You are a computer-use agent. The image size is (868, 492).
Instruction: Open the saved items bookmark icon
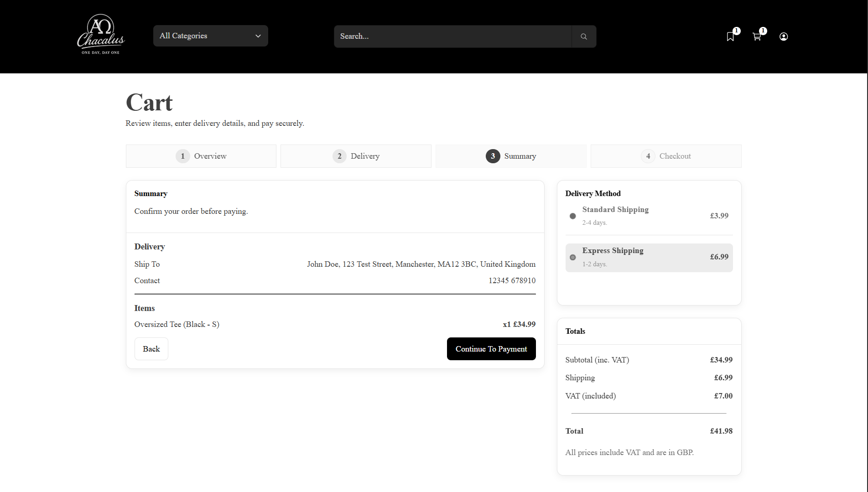pos(731,36)
